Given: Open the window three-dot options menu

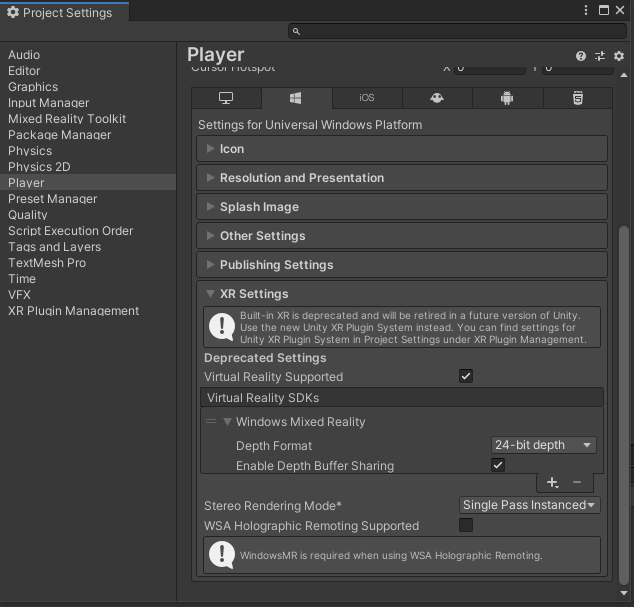Looking at the screenshot, I should tap(586, 10).
